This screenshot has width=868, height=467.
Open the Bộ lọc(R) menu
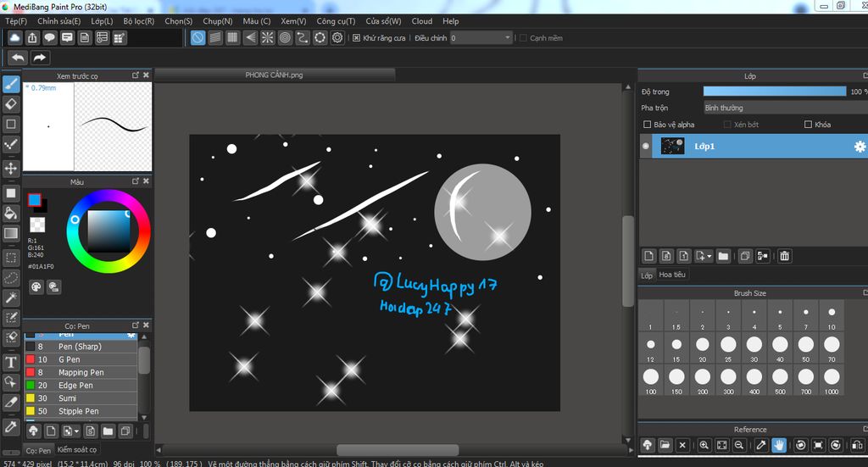[138, 21]
